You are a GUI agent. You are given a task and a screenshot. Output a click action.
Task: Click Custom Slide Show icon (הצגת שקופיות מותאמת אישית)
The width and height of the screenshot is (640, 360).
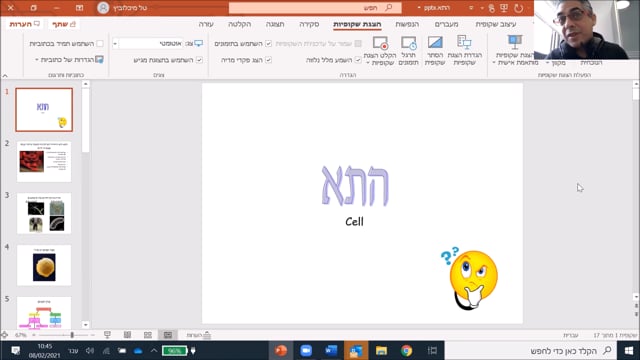515,42
